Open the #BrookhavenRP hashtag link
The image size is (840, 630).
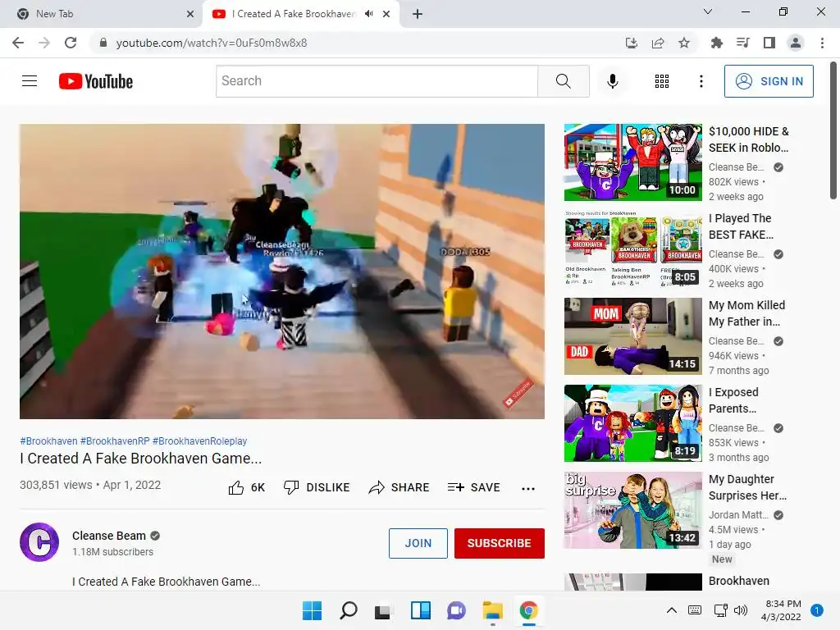coord(115,441)
